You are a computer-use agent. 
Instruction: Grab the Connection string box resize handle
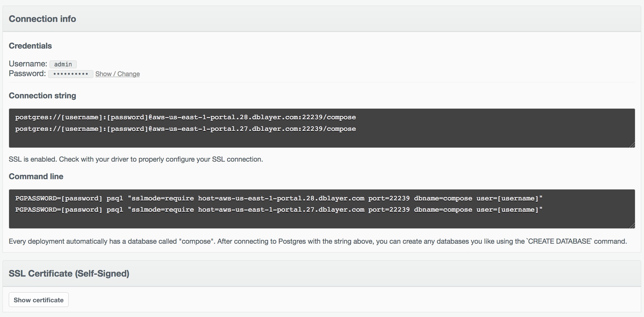(x=632, y=144)
